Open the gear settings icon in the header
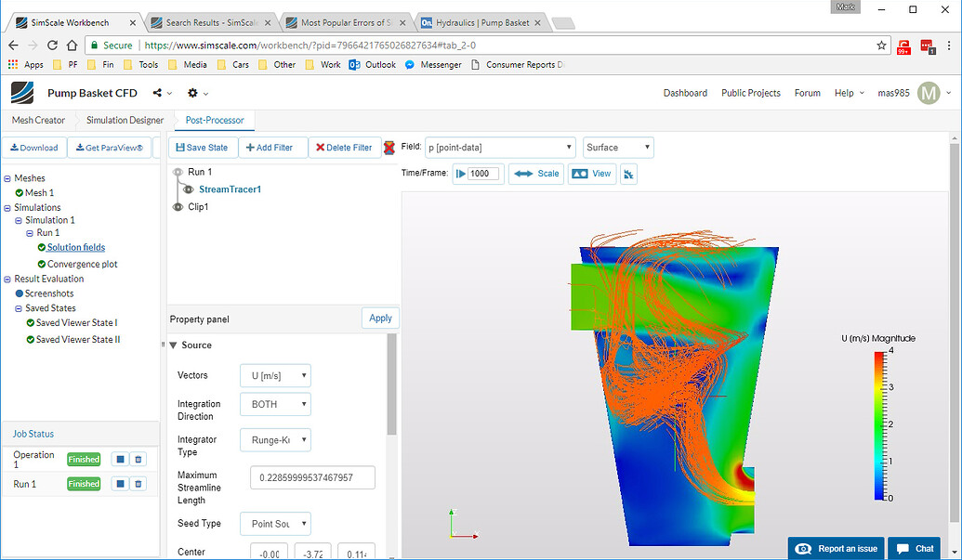Image resolution: width=962 pixels, height=560 pixels. click(192, 93)
